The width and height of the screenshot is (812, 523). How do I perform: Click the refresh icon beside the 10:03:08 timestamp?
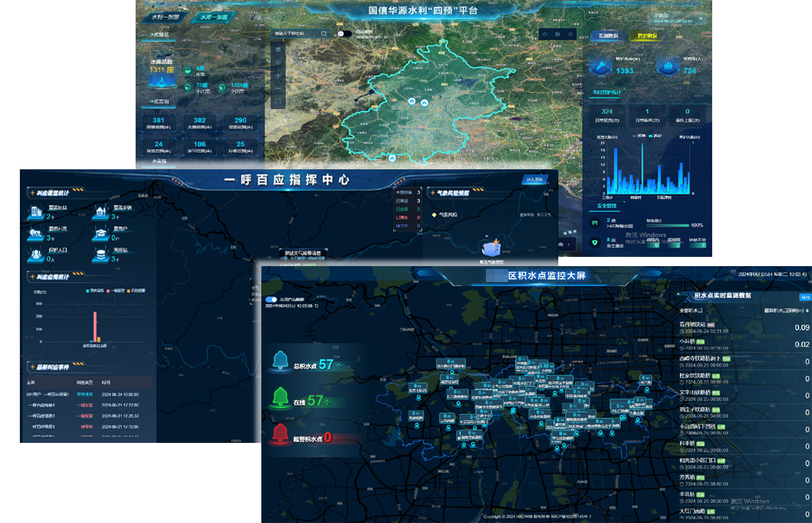pos(316,306)
